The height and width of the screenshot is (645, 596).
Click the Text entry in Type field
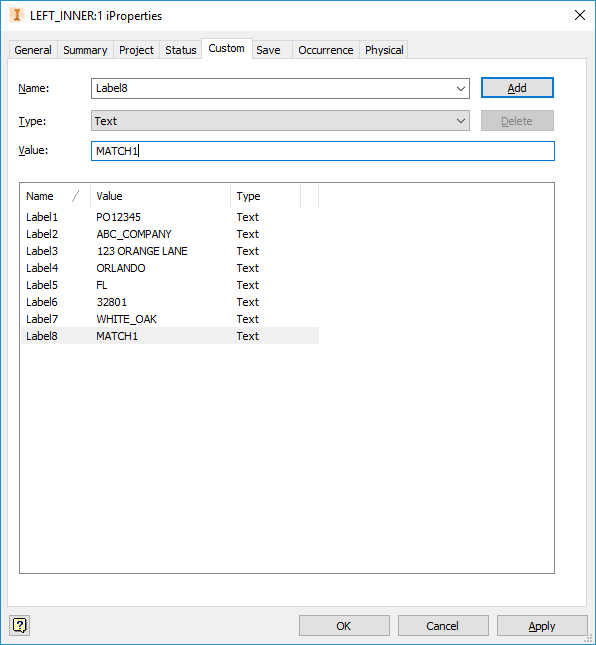click(x=106, y=121)
